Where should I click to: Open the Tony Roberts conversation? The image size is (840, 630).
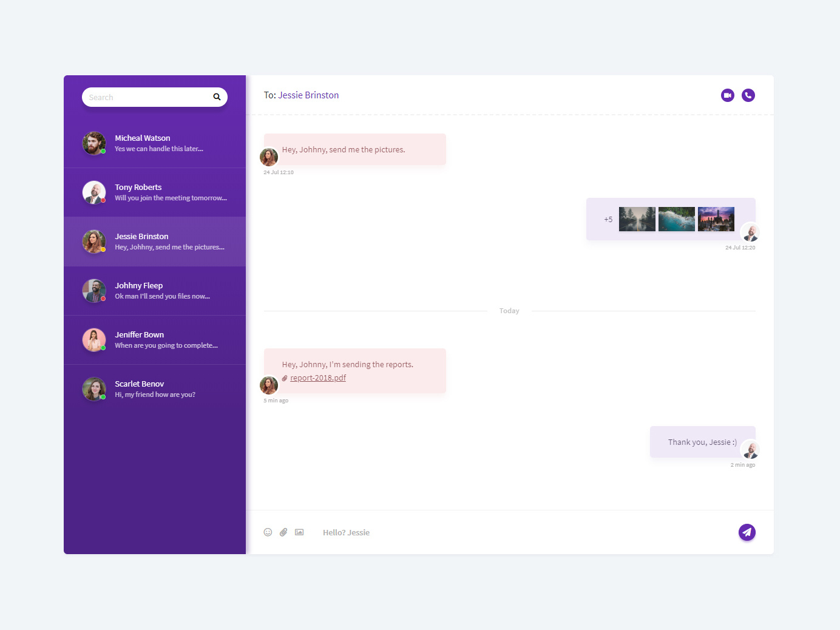coord(155,192)
